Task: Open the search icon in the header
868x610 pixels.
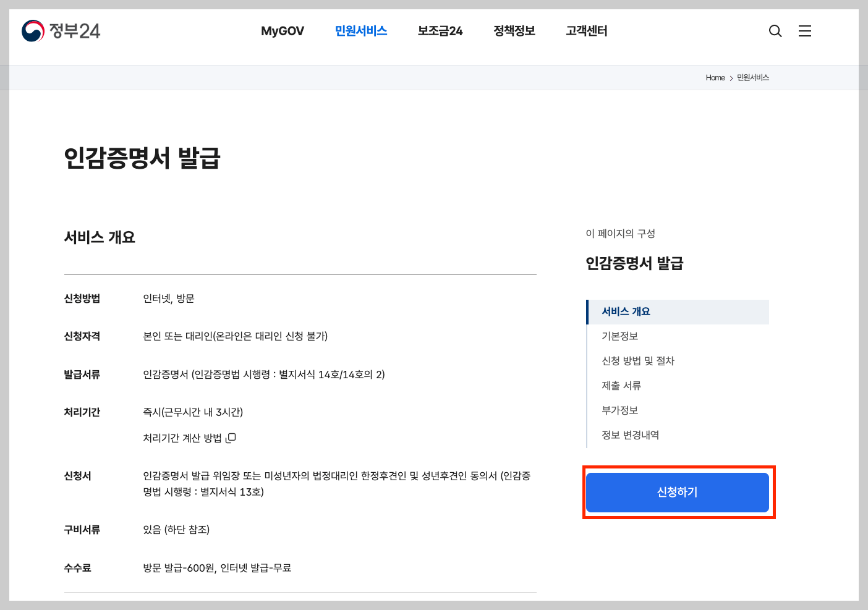Action: click(x=775, y=30)
